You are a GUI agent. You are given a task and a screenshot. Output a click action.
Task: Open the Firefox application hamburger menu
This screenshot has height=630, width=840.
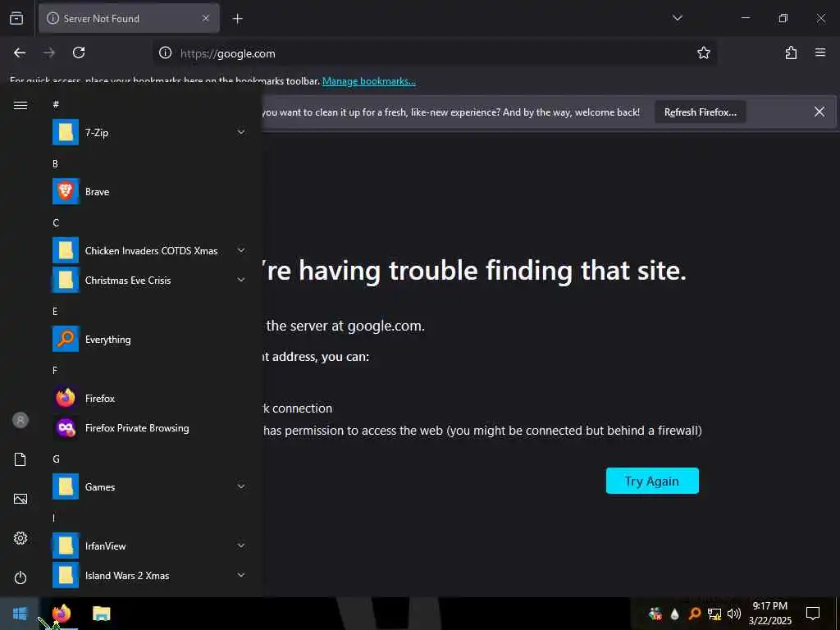click(x=820, y=52)
